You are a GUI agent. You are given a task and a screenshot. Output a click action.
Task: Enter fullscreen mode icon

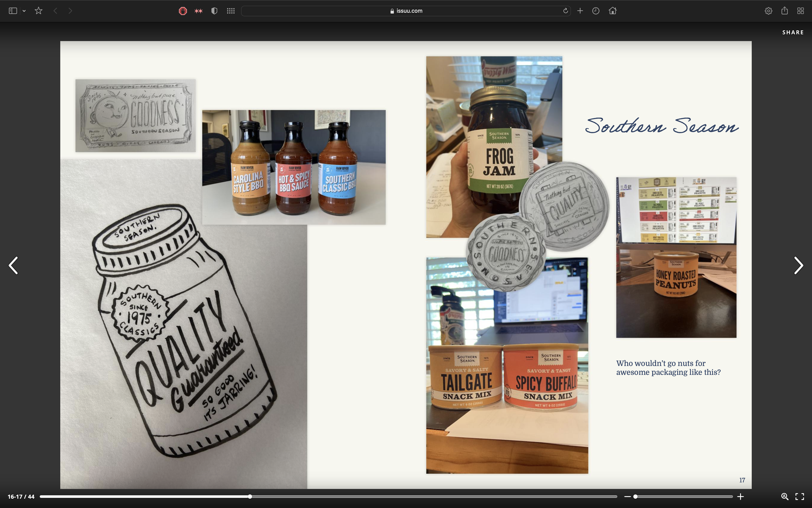[x=800, y=497]
